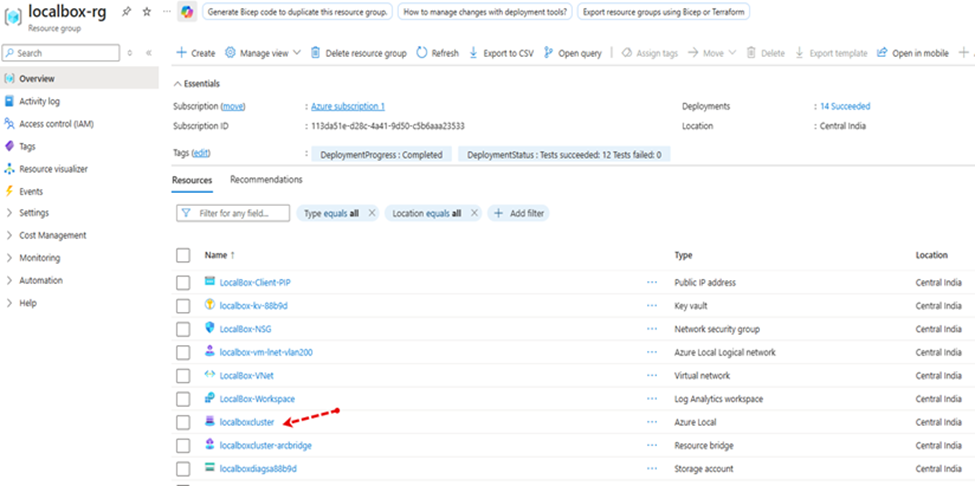The height and width of the screenshot is (486, 975).
Task: Open Access control (IAM) sidebar item
Action: [x=56, y=124]
